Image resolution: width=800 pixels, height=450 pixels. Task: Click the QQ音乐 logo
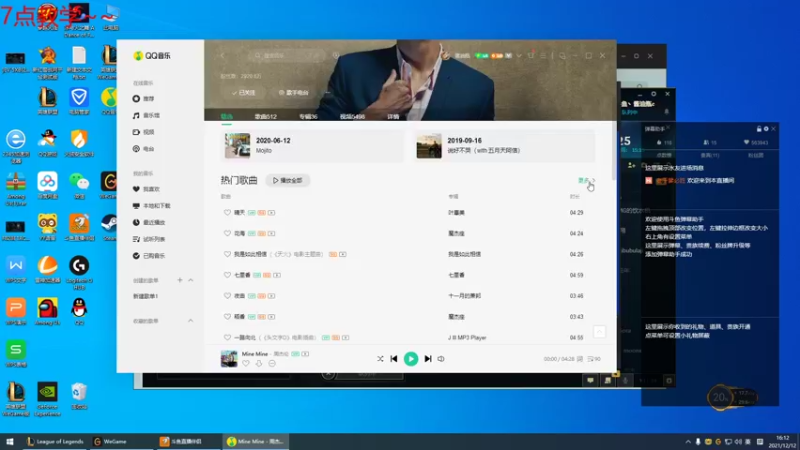[152, 56]
